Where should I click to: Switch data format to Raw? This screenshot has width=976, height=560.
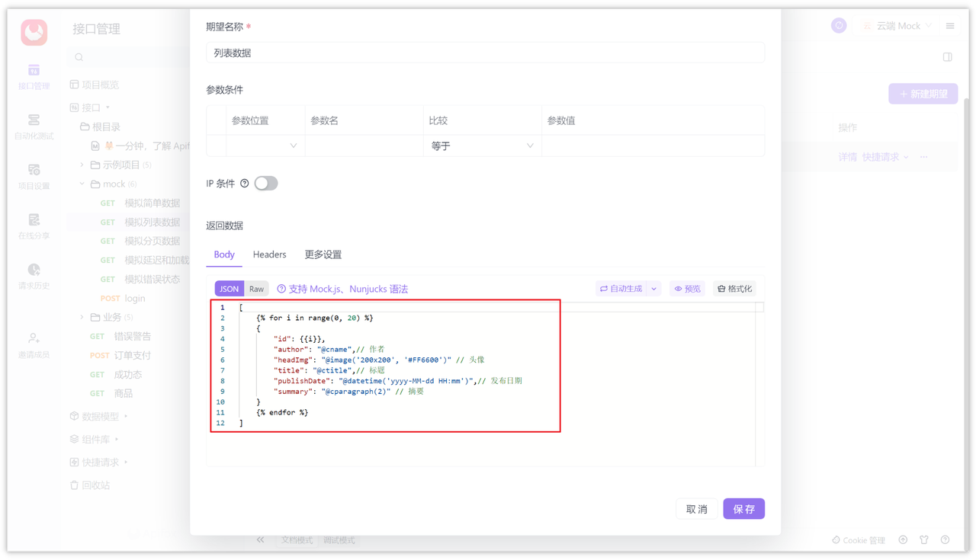pyautogui.click(x=255, y=289)
